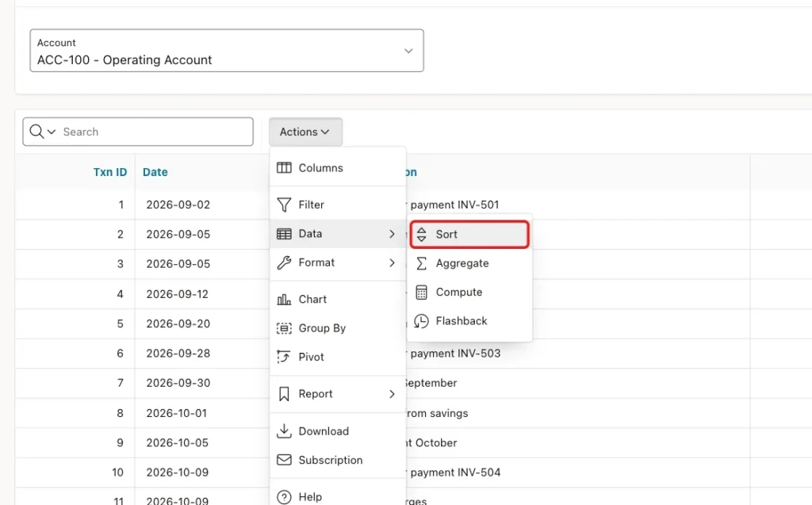Click the Filter funnel icon
812x505 pixels.
pyautogui.click(x=284, y=205)
